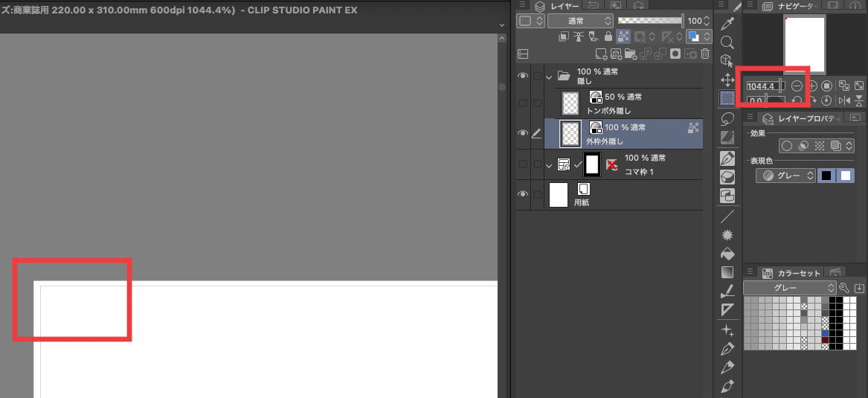Show the トンボ外隠し layer
This screenshot has height=398, width=868.
(x=523, y=103)
